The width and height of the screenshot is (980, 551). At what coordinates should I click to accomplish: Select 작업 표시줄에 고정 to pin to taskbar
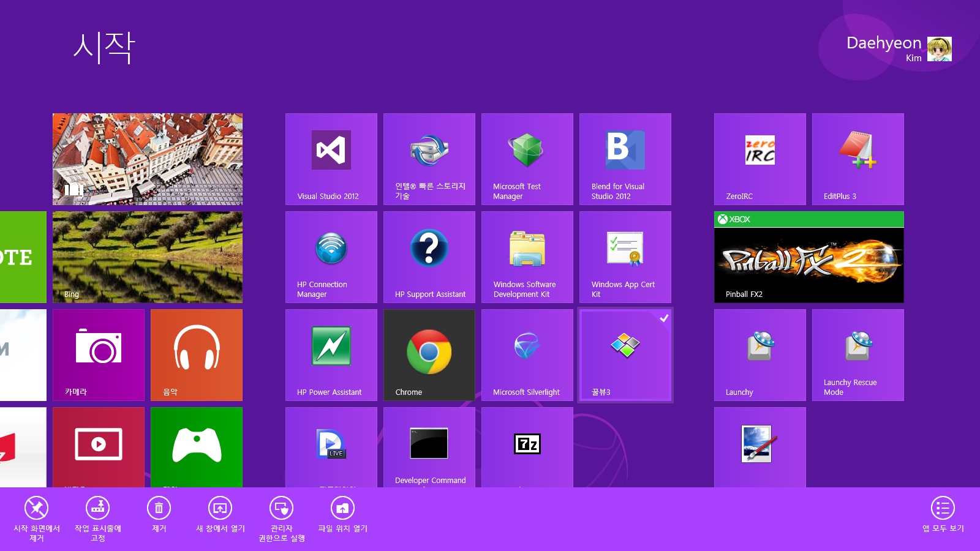coord(98,519)
